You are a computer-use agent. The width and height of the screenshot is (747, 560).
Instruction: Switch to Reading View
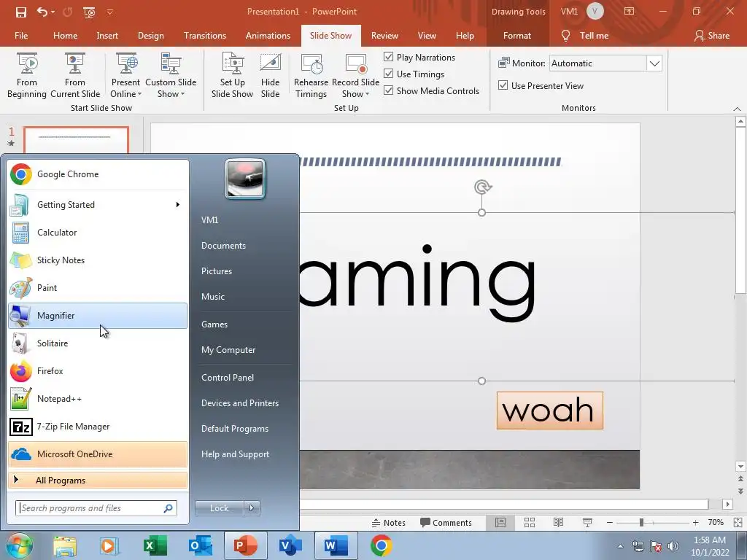(558, 523)
